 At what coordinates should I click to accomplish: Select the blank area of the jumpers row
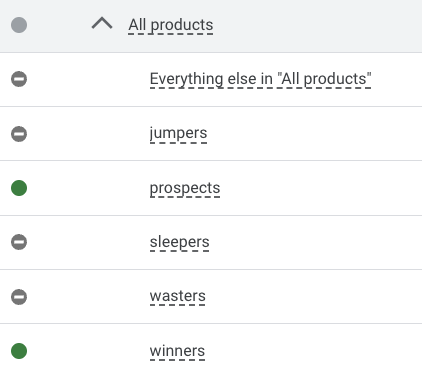tap(313, 134)
